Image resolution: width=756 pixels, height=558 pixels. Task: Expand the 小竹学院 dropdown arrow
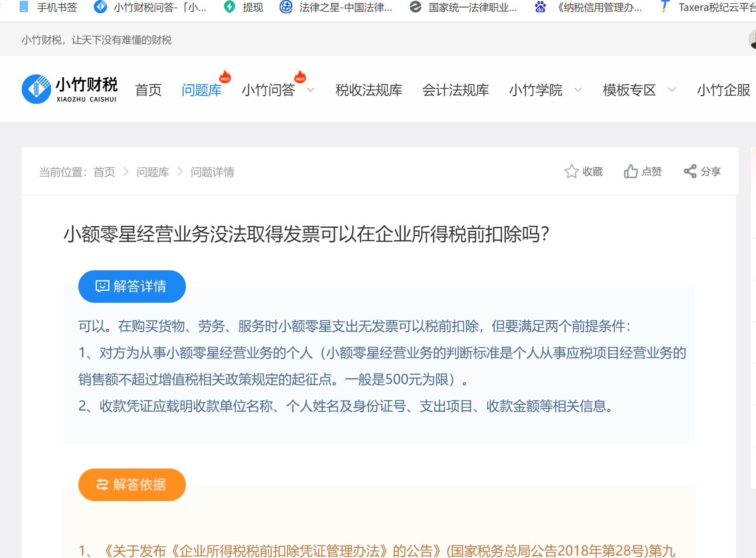(x=578, y=90)
